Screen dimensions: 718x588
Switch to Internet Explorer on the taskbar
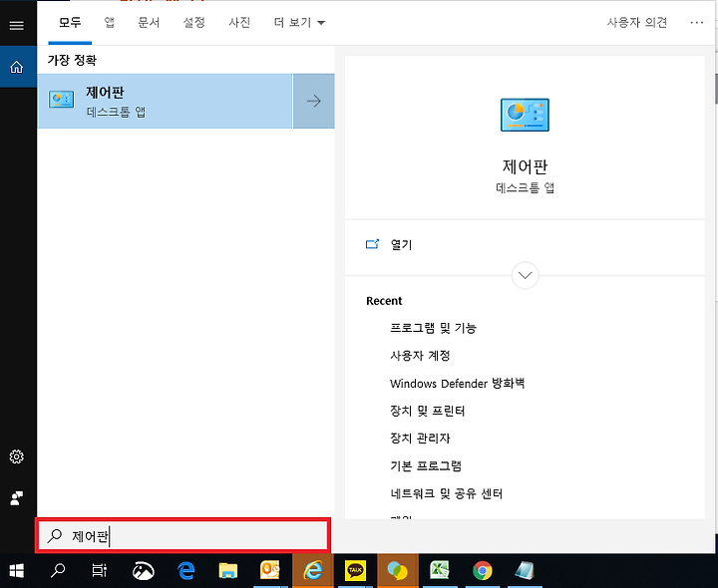(x=313, y=571)
